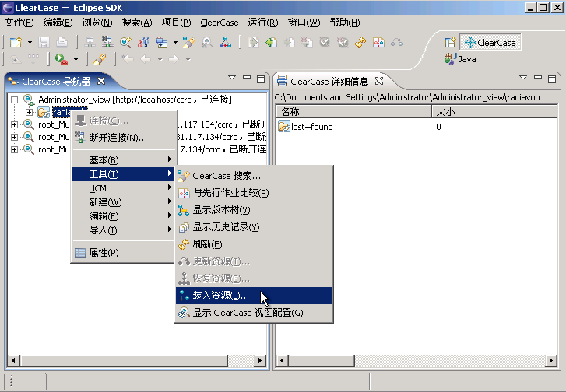Choose 与先行作业比较(P)

pos(253,193)
